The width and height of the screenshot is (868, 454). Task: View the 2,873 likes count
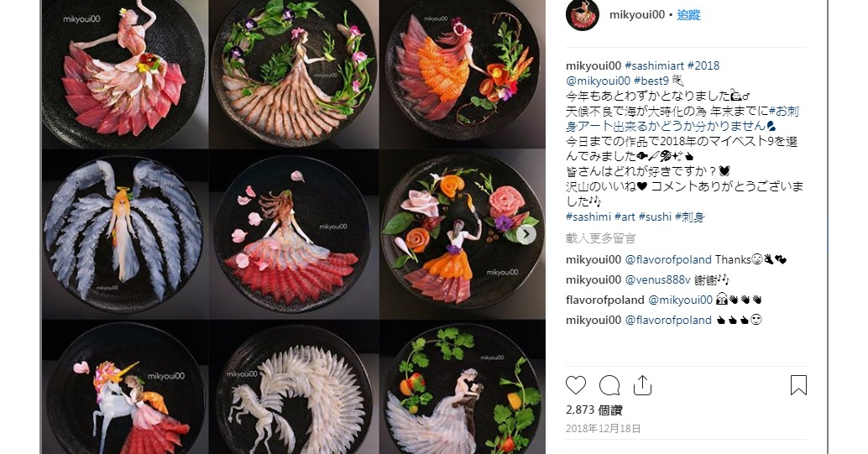pyautogui.click(x=594, y=410)
